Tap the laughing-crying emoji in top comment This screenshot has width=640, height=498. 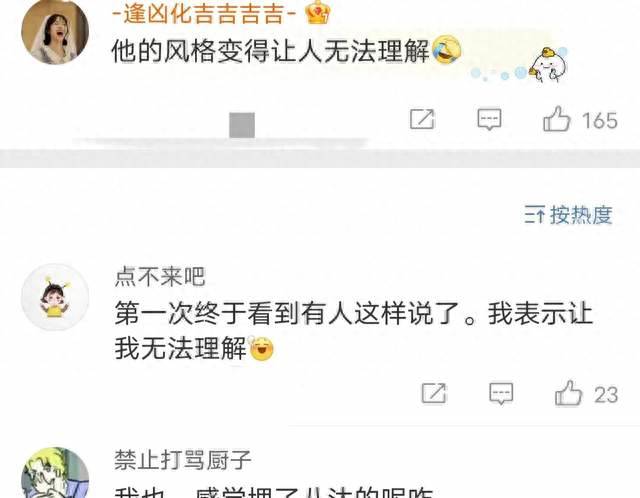pos(446,50)
